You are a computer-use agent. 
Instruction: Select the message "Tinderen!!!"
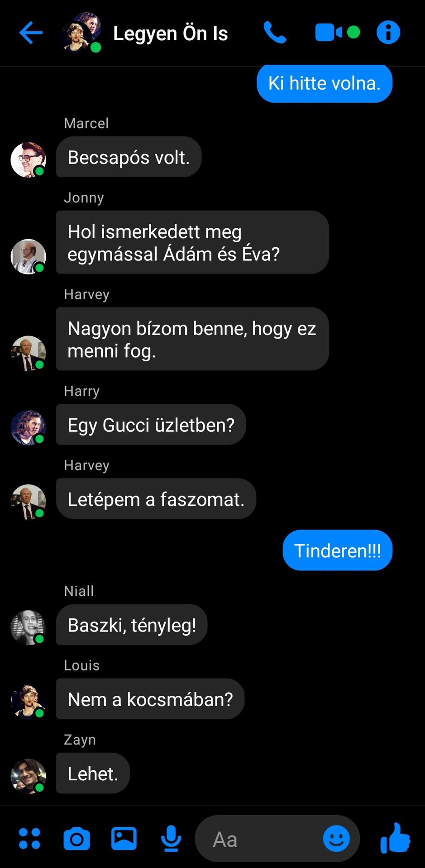(x=338, y=550)
